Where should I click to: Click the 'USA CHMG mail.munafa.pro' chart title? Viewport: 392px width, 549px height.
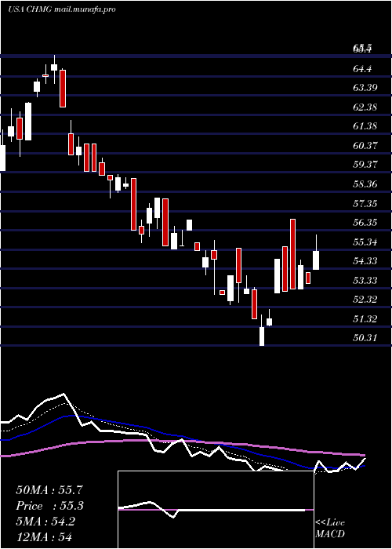tap(62, 9)
